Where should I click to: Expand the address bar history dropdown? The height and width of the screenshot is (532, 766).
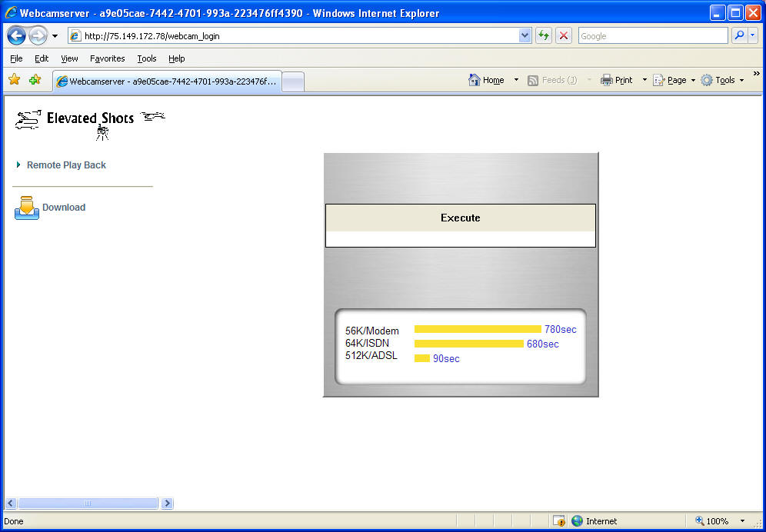pyautogui.click(x=525, y=35)
